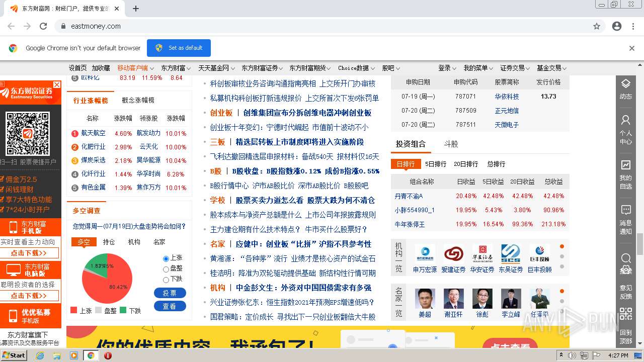Screen dimensions: 644x362
Task: Click the 查看 results button
Action: pyautogui.click(x=170, y=306)
